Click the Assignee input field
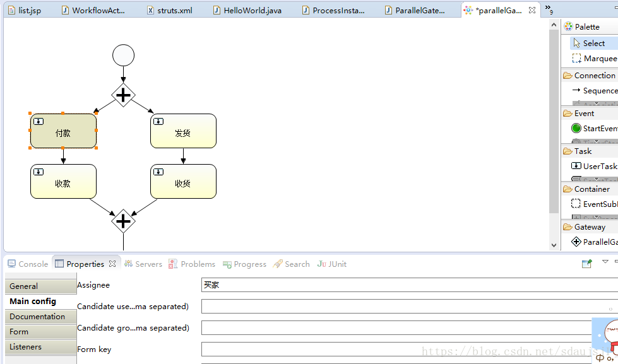 click(x=410, y=285)
